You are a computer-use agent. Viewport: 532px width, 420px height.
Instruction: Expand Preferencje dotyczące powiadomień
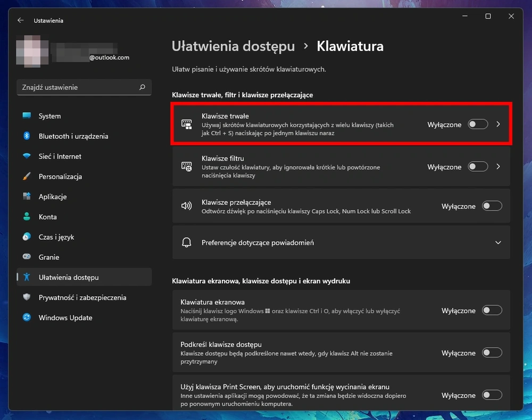341,242
